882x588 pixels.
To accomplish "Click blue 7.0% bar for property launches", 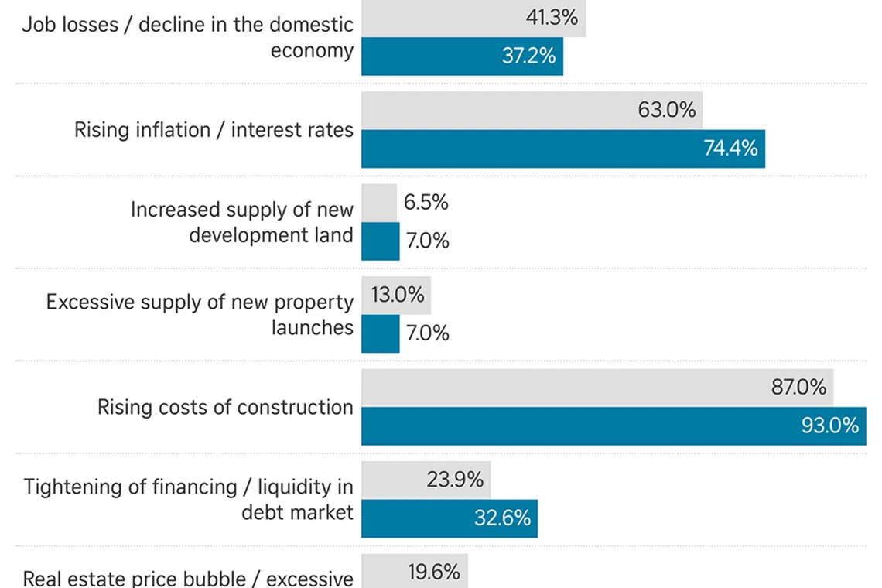I will (380, 333).
